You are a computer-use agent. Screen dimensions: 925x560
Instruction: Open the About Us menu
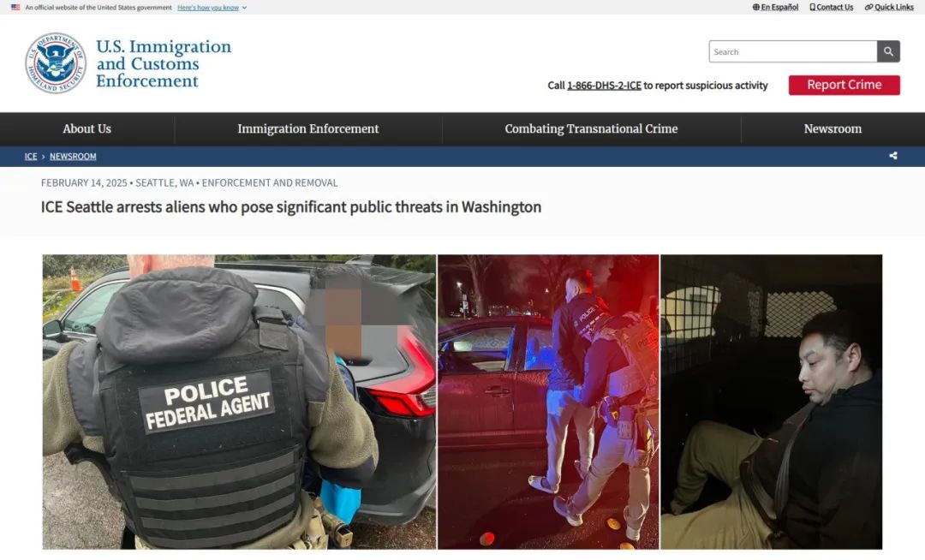coord(87,128)
